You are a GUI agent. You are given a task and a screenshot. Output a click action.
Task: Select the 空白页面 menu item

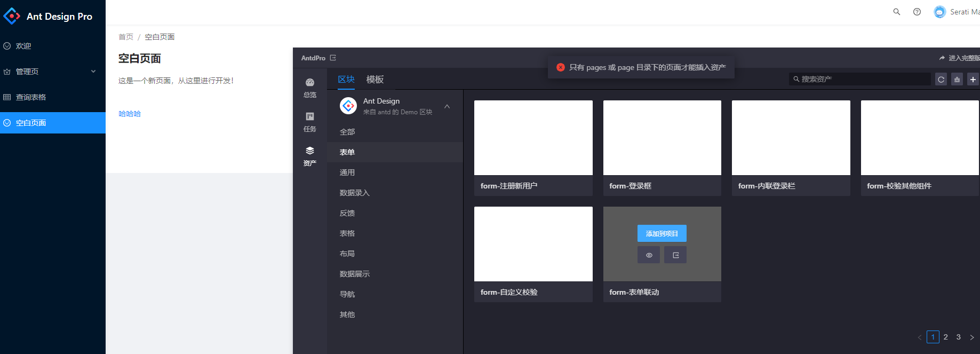(x=53, y=123)
